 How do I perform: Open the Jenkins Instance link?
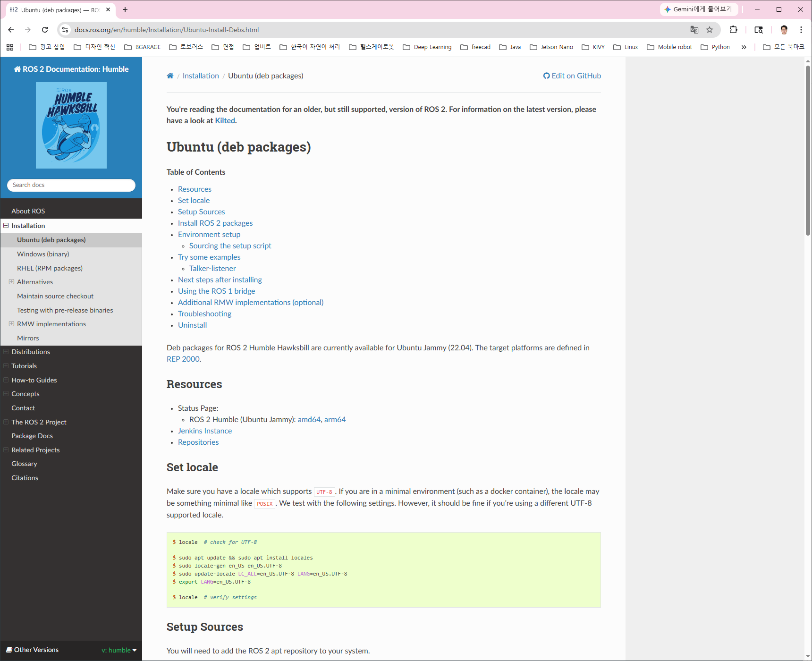205,431
